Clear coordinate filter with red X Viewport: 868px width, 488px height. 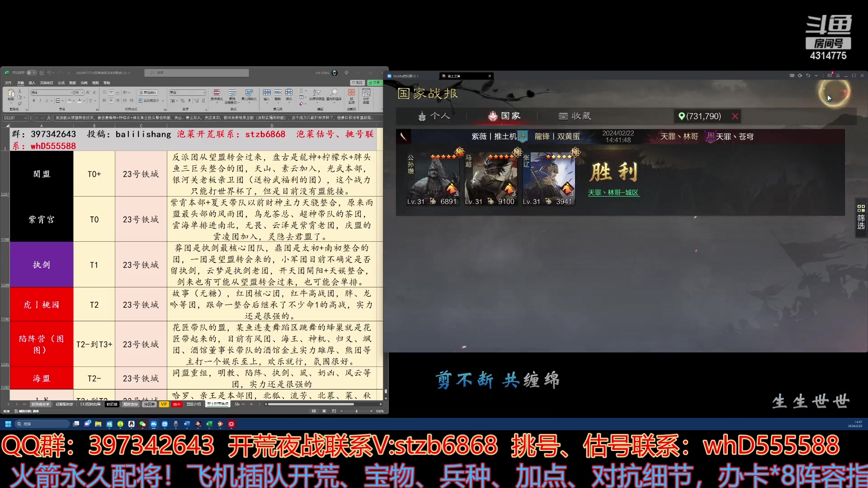[x=735, y=117]
